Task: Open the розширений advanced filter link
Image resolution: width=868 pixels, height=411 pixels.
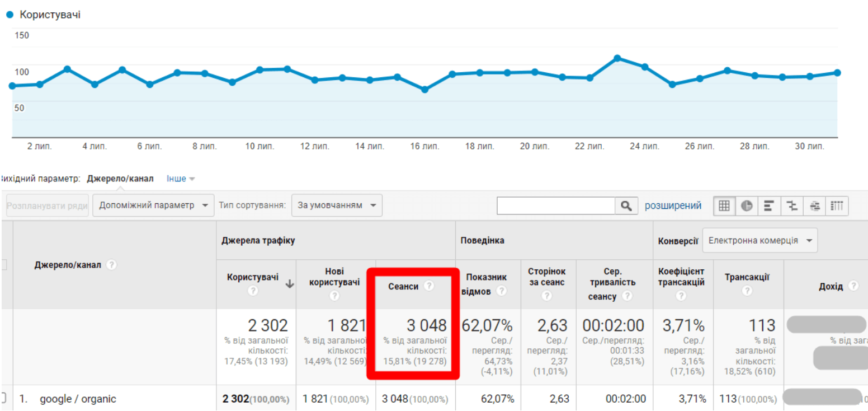Action: tap(673, 205)
